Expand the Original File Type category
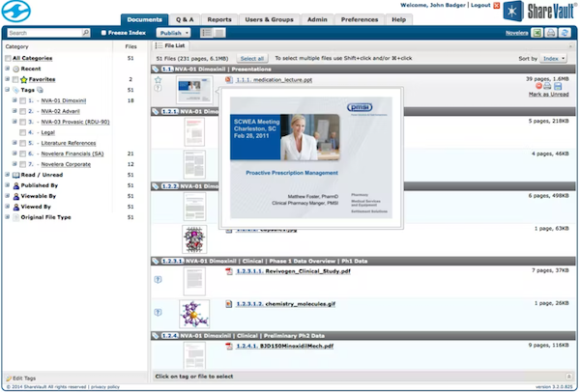 click(x=8, y=217)
